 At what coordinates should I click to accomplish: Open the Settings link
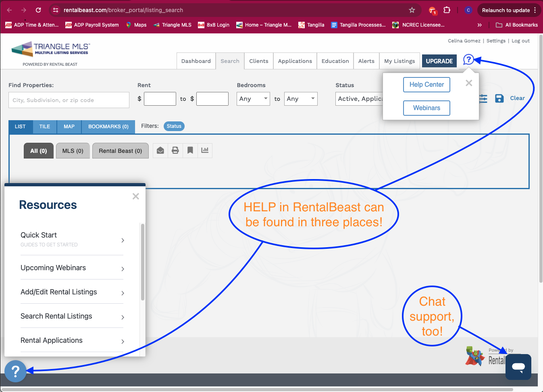pos(496,41)
